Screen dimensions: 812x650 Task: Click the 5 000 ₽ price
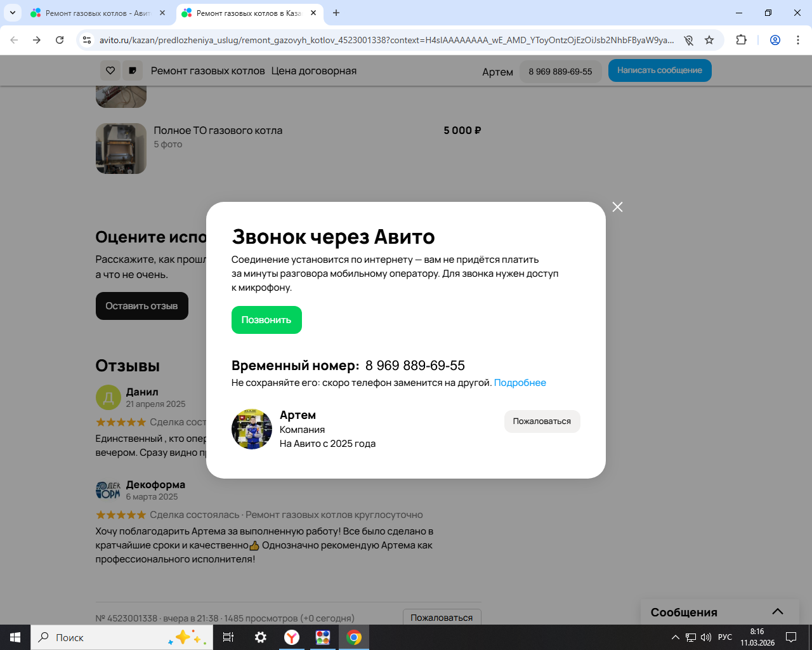462,130
